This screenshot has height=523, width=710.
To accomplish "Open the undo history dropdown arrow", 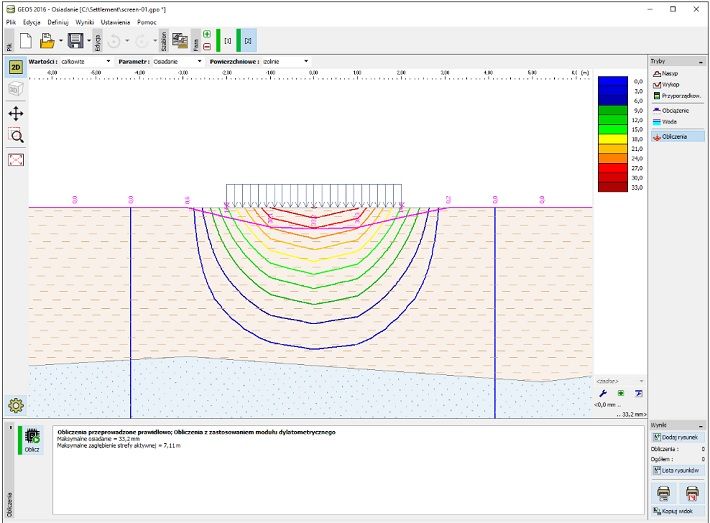I will 127,41.
